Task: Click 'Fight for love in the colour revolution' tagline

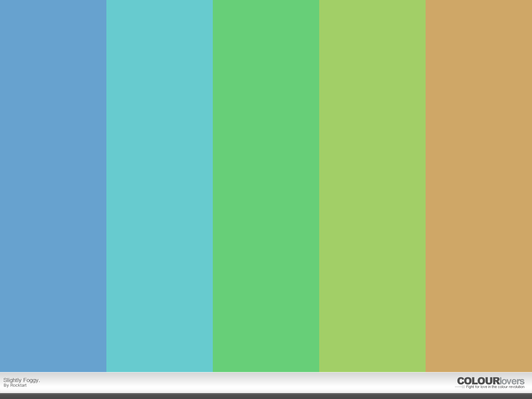Action: [495, 387]
